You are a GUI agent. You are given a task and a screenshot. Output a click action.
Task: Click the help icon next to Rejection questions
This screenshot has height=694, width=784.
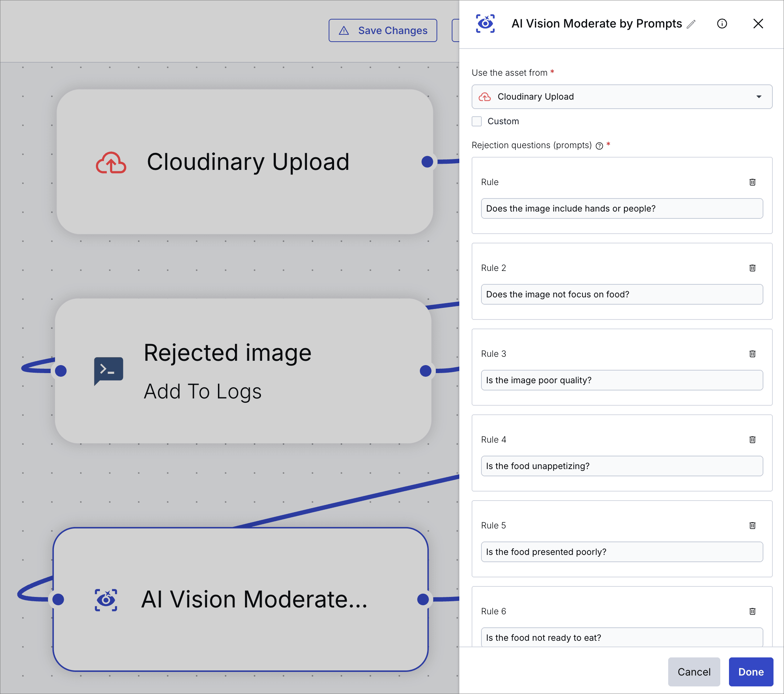point(599,146)
